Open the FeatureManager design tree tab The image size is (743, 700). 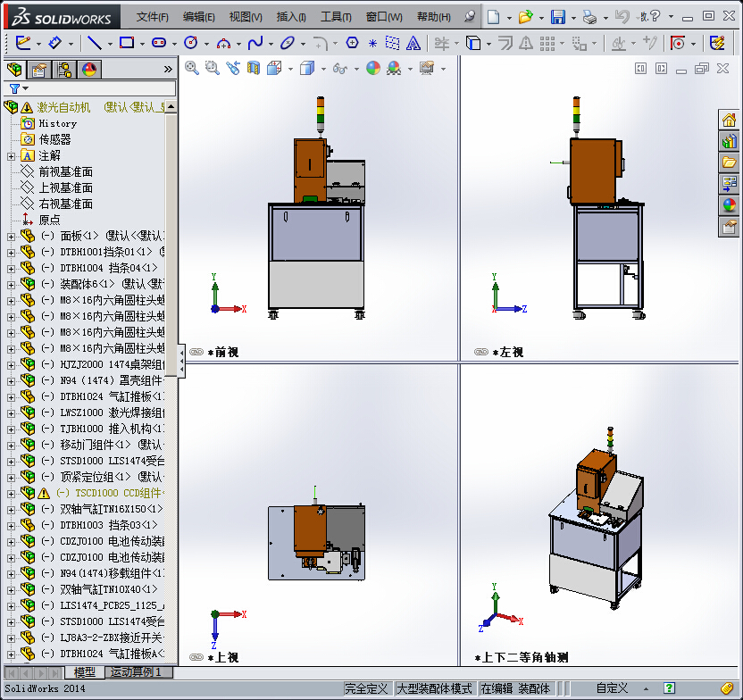pyautogui.click(x=14, y=70)
